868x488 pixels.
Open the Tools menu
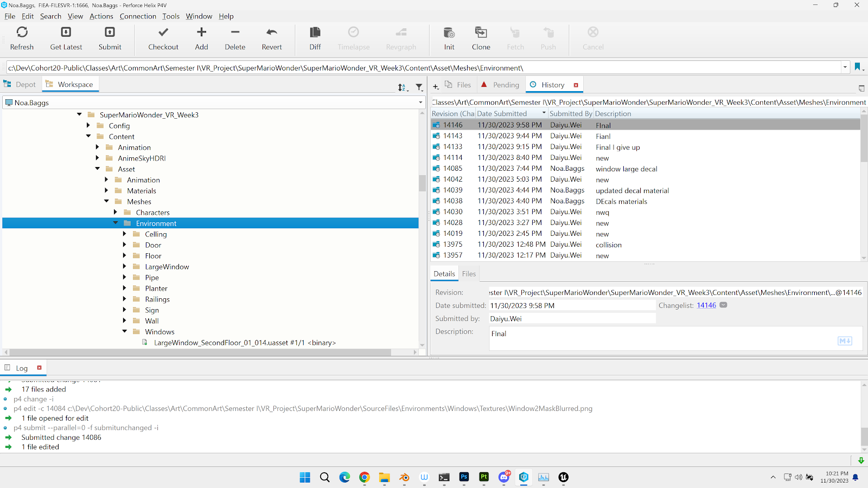click(171, 16)
